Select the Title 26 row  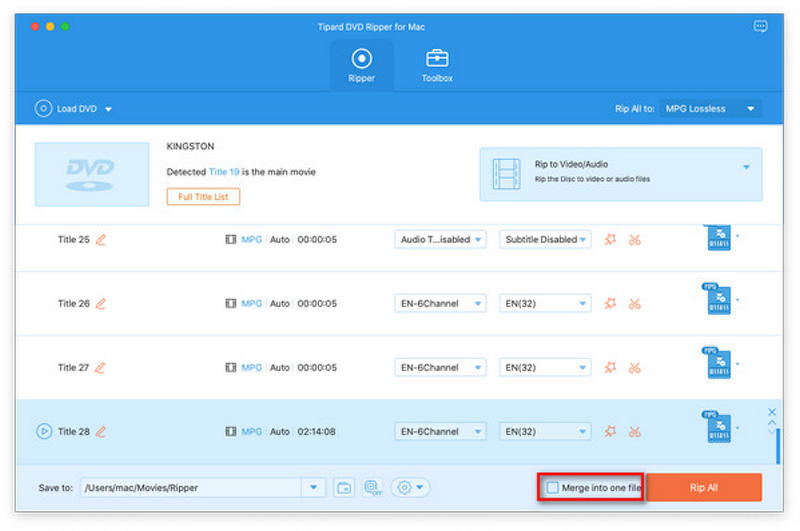[x=399, y=304]
